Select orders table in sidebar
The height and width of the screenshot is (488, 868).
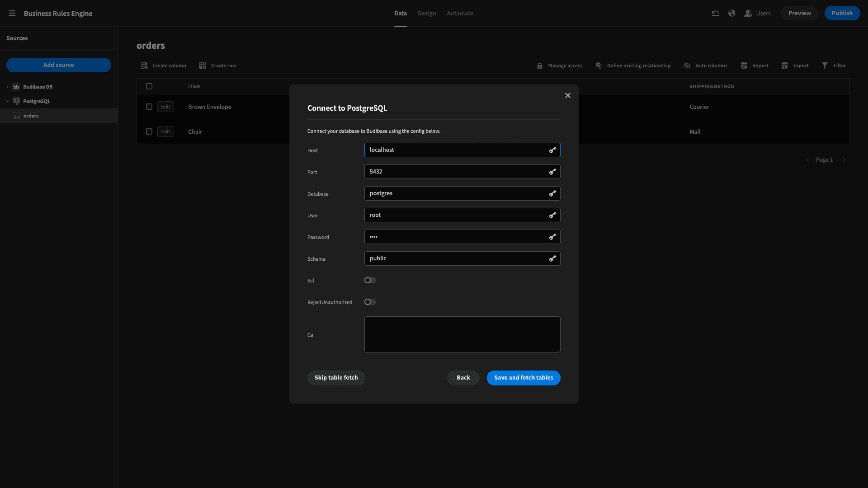(x=59, y=116)
